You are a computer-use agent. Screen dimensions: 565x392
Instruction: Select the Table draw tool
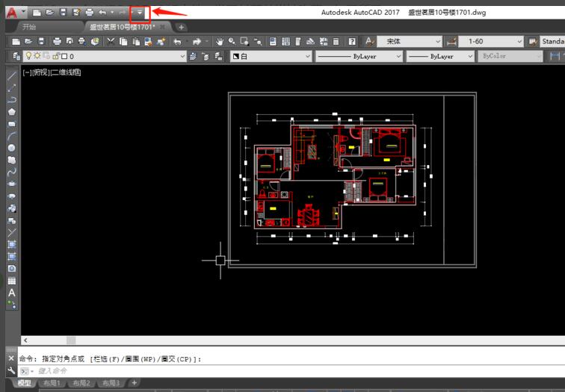(x=12, y=281)
